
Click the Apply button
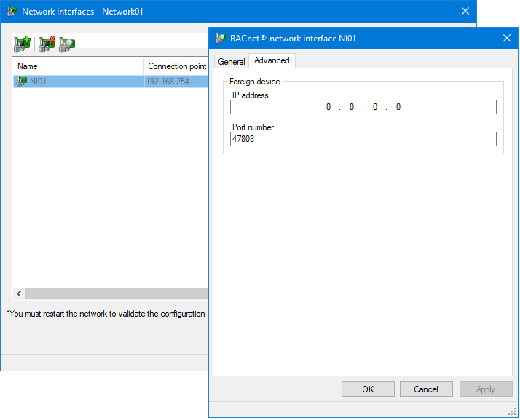(485, 389)
